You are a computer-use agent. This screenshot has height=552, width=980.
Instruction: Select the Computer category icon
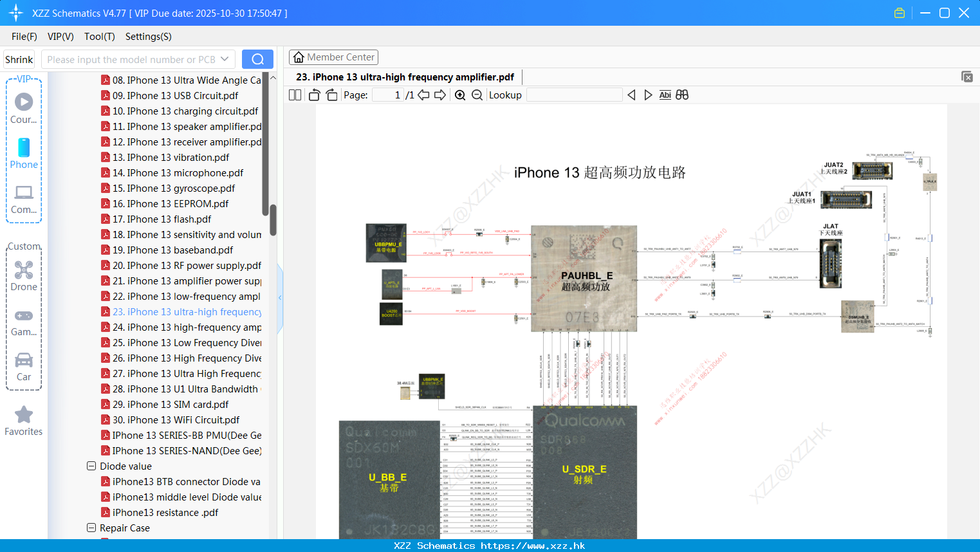point(24,199)
